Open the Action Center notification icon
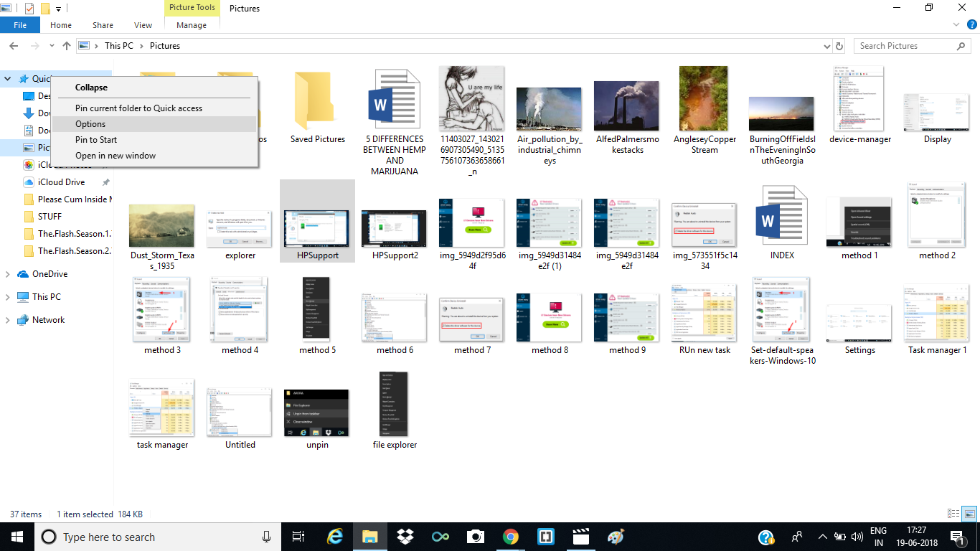Screen dimensions: 980x551 (956, 536)
